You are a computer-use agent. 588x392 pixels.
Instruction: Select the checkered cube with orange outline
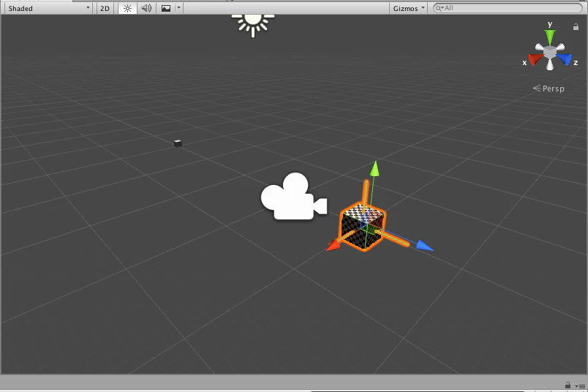(x=362, y=227)
